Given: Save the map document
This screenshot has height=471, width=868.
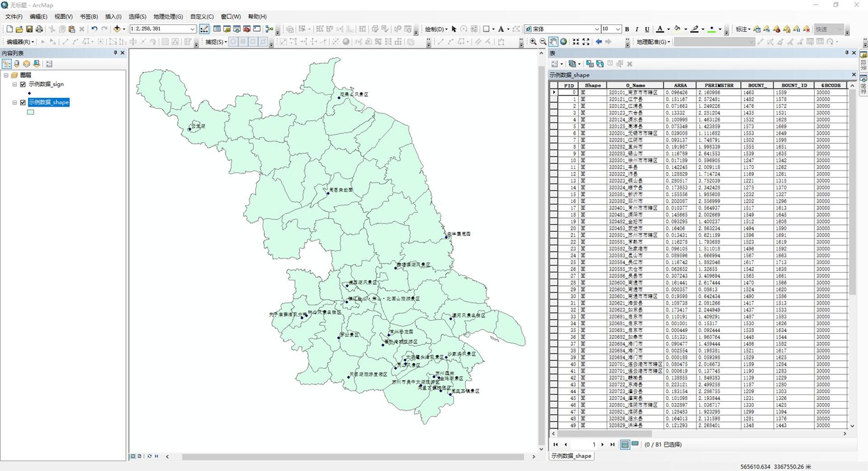Looking at the screenshot, I should [29, 29].
